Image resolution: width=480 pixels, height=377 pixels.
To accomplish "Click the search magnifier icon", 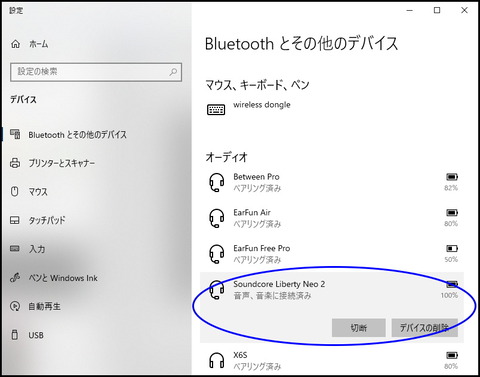I will pos(173,72).
